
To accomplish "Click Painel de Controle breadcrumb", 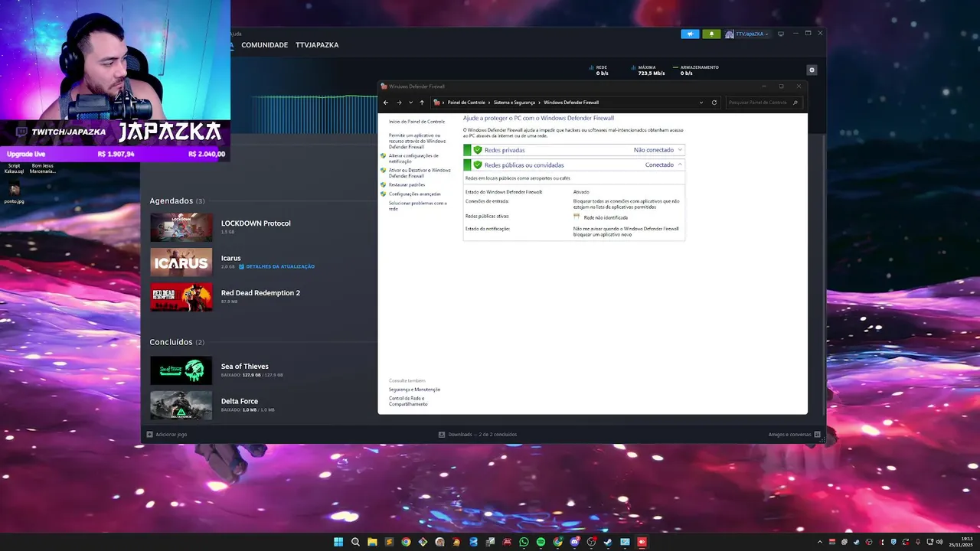I will (466, 103).
